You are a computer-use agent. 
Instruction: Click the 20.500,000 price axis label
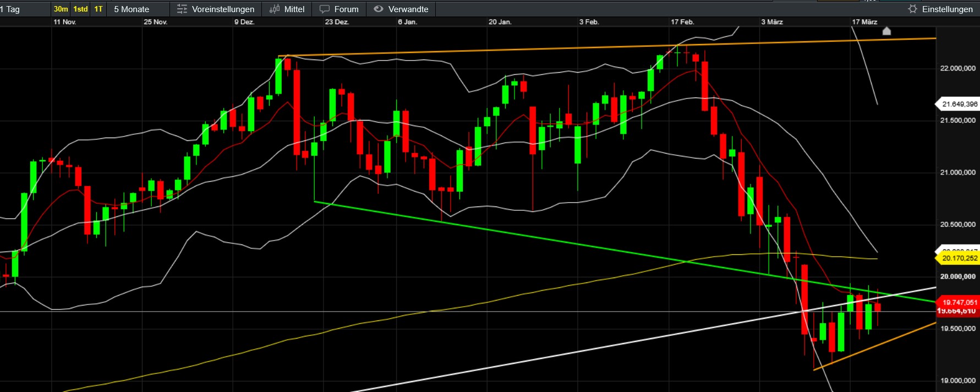coord(958,224)
